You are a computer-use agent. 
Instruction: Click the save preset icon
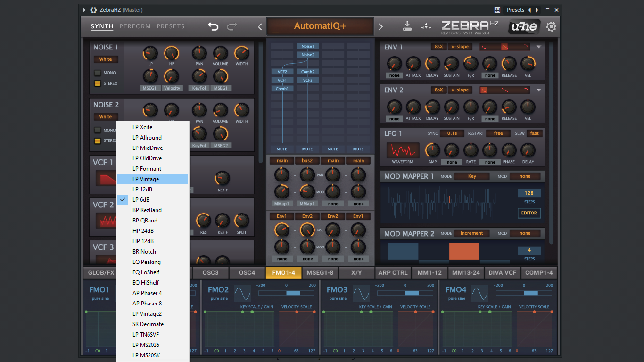[407, 26]
